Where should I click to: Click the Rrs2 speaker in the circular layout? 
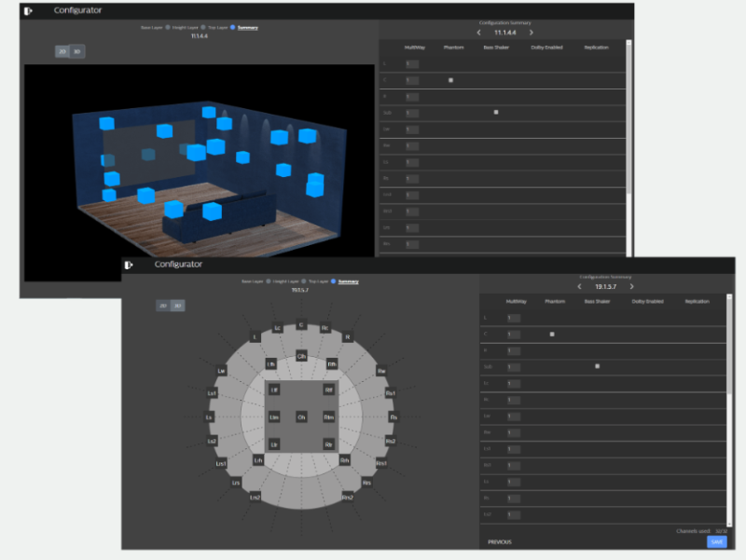(x=349, y=497)
